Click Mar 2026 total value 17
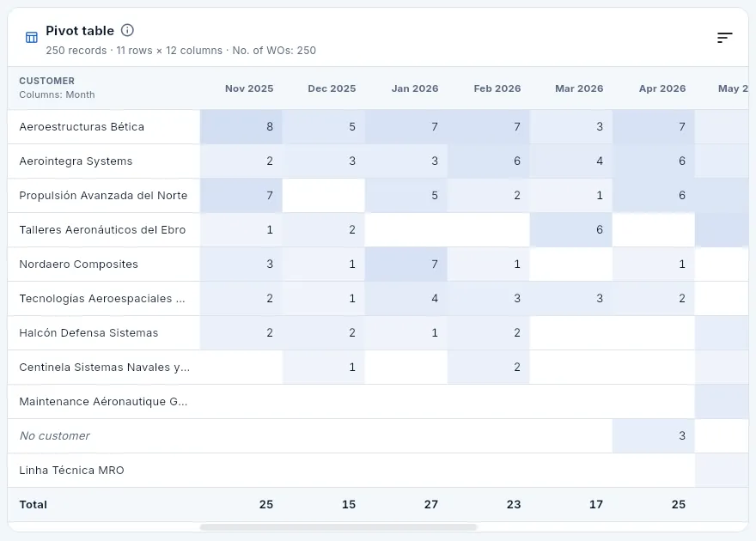 click(x=596, y=504)
